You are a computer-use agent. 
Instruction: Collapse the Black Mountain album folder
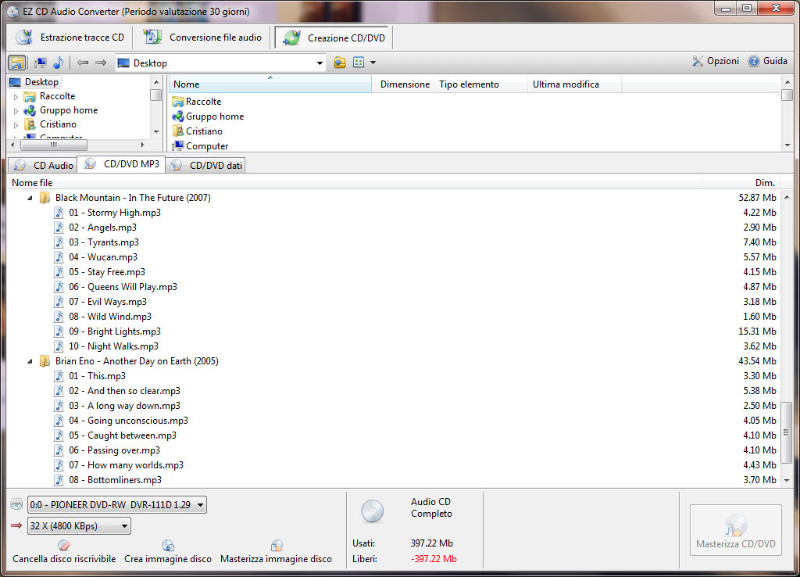30,198
